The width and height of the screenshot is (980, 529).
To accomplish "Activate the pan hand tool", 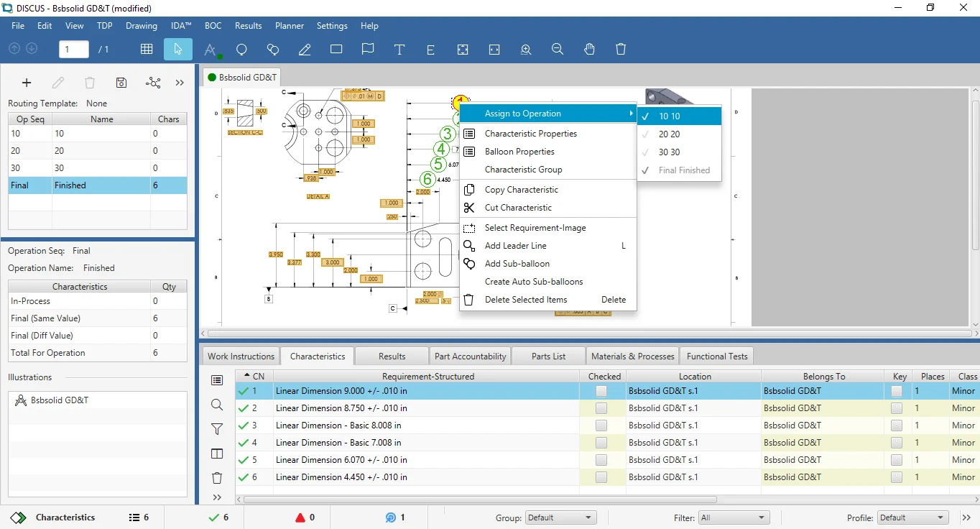I will 589,49.
